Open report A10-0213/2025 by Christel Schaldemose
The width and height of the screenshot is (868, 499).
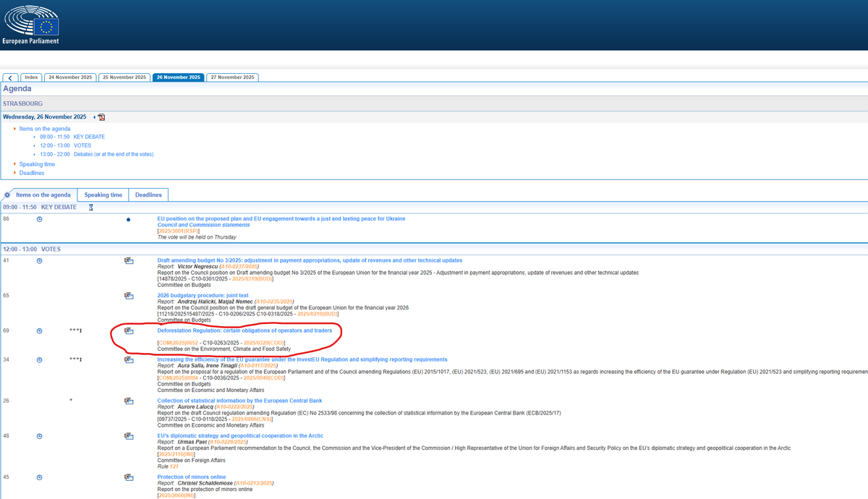pos(255,483)
